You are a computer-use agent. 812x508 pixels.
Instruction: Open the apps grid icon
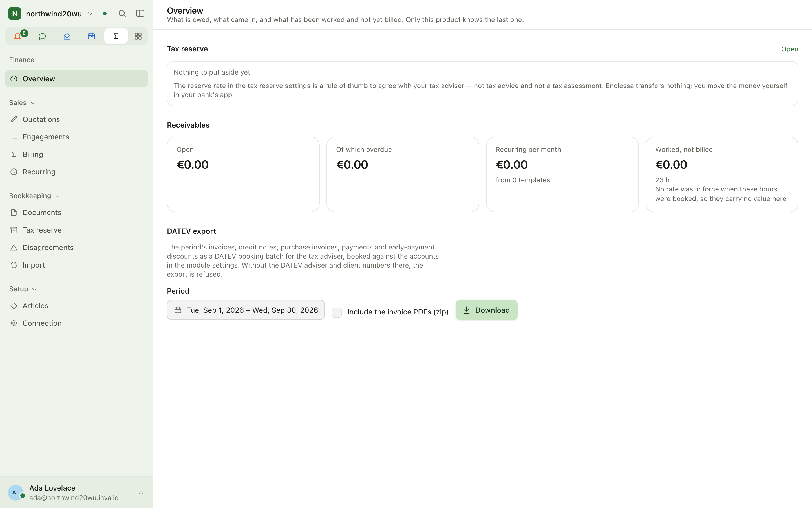tap(138, 36)
